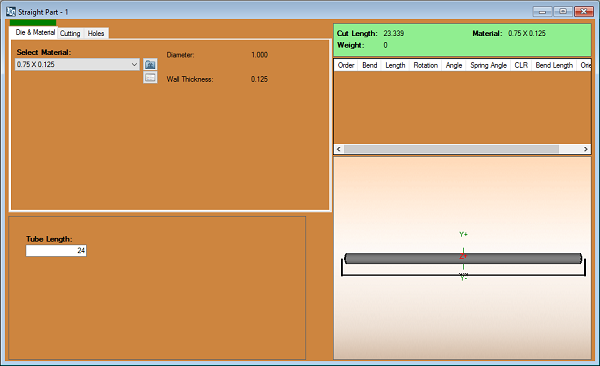Click the gray tube in the 3D preview
Screen dimensions: 600x366
click(x=463, y=258)
